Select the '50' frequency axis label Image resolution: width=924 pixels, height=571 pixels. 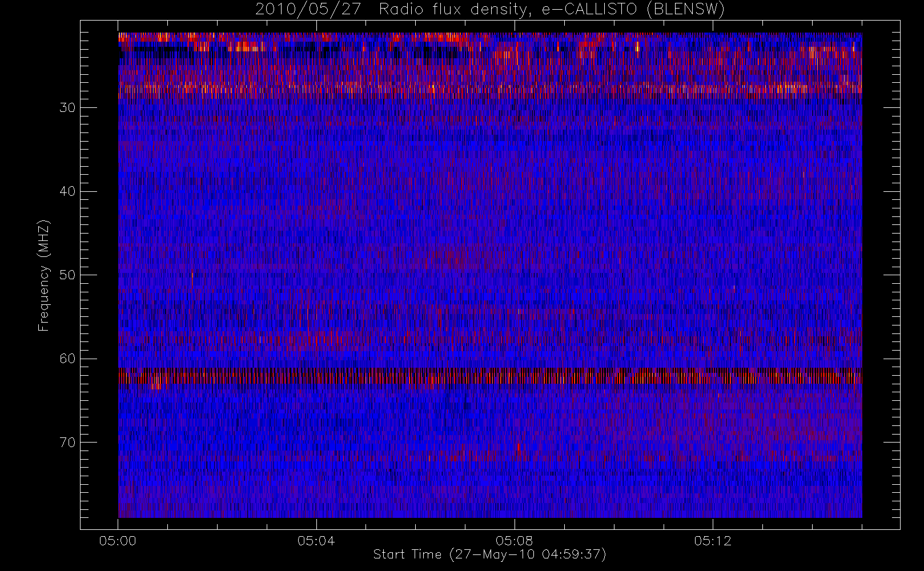67,275
